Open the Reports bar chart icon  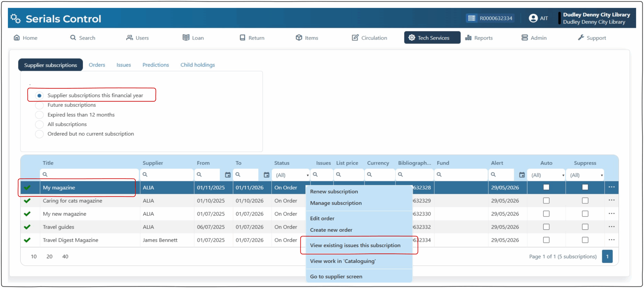click(468, 38)
